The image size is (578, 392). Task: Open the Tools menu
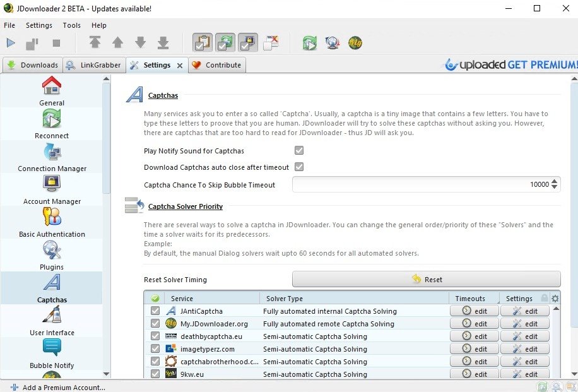pyautogui.click(x=71, y=25)
